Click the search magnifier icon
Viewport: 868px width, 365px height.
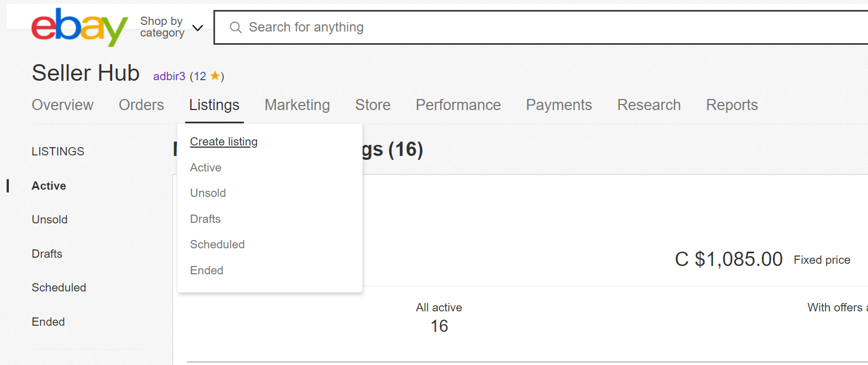point(236,27)
